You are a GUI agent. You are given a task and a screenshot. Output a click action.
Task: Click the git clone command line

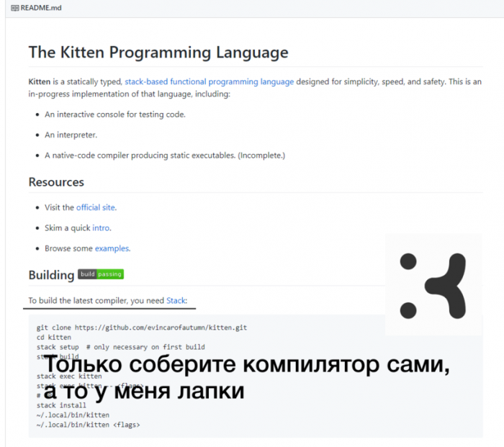(x=142, y=328)
